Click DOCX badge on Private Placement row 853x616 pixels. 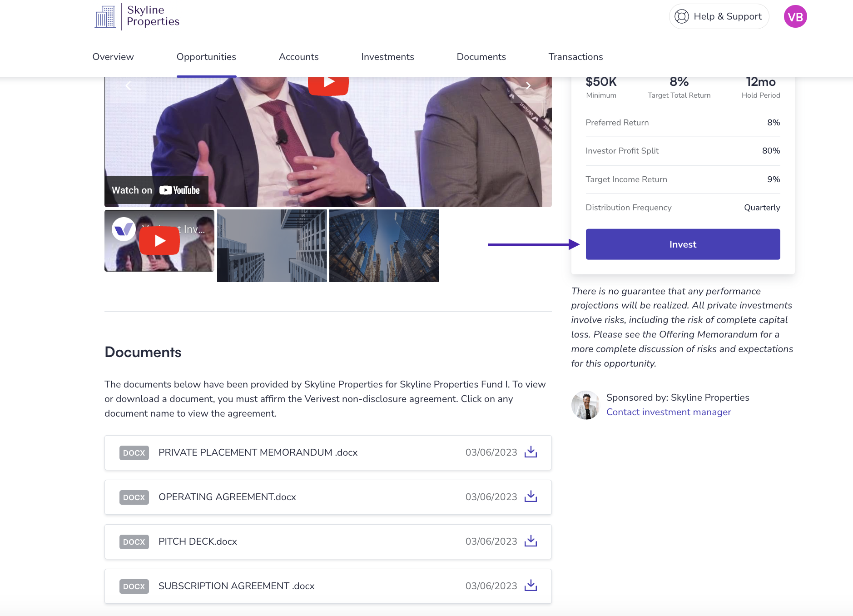click(x=134, y=453)
